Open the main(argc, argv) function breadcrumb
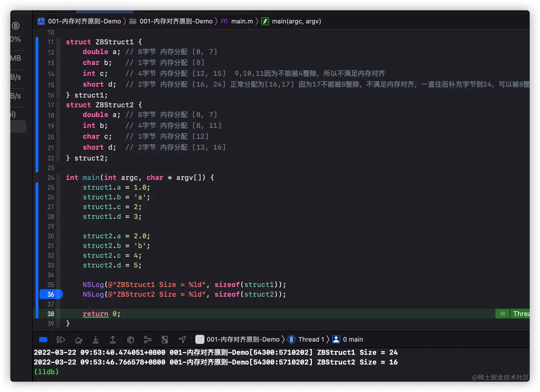The width and height of the screenshot is (540, 392). [291, 21]
